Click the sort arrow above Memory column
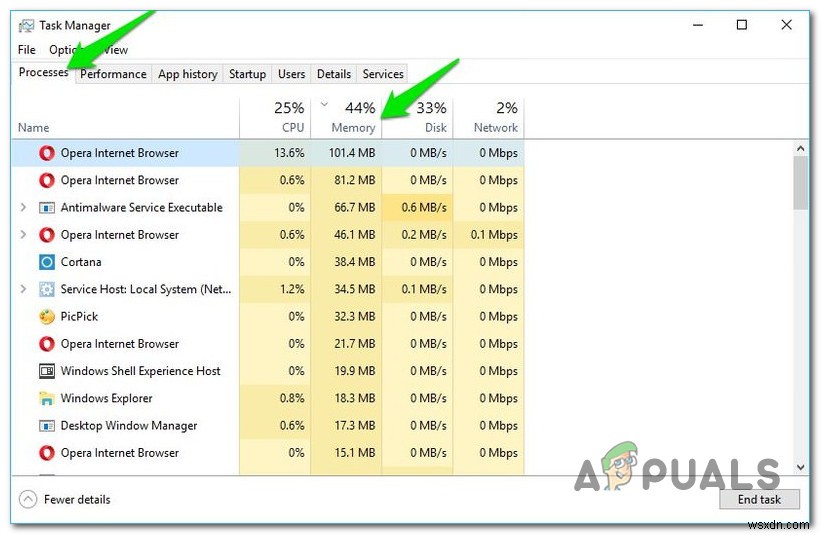 (x=324, y=104)
